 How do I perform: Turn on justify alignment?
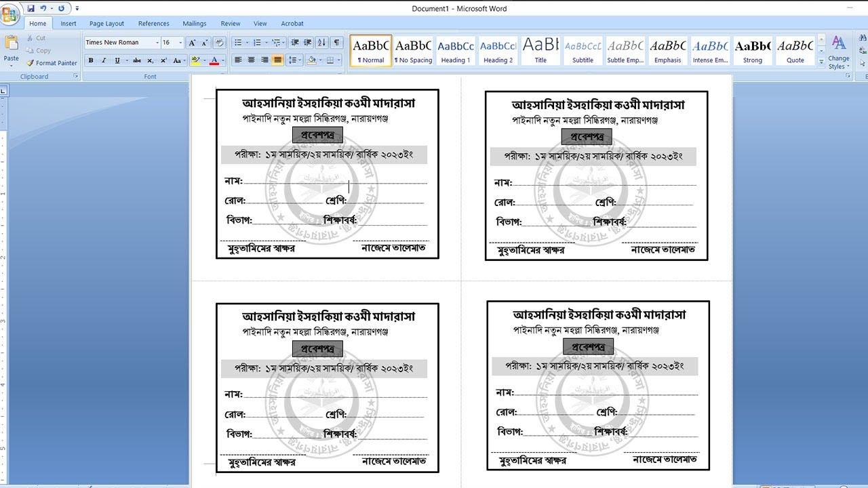pos(277,60)
